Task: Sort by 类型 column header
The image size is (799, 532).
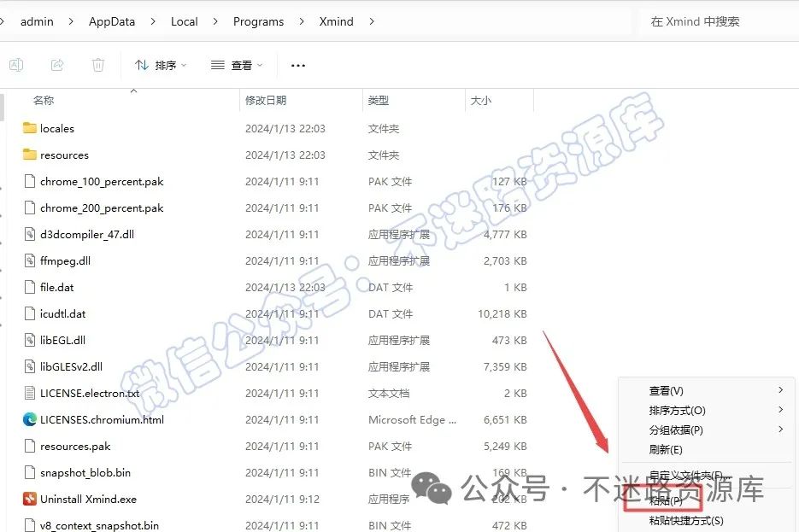Action: (x=378, y=100)
